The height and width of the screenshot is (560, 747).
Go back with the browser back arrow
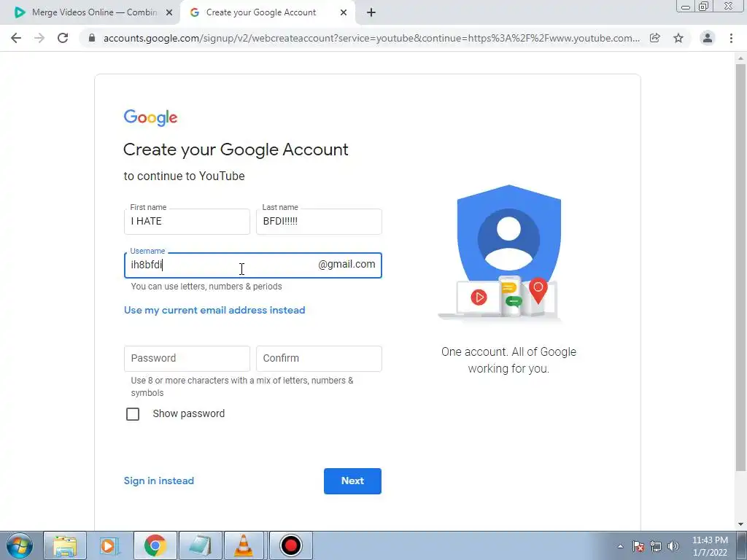point(16,38)
